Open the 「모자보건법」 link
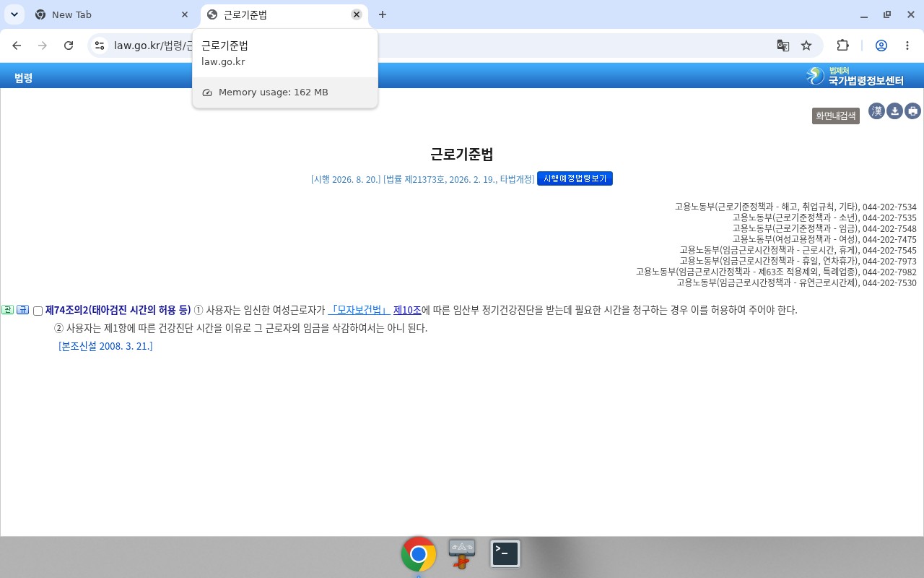Image resolution: width=924 pixels, height=578 pixels. (x=359, y=310)
